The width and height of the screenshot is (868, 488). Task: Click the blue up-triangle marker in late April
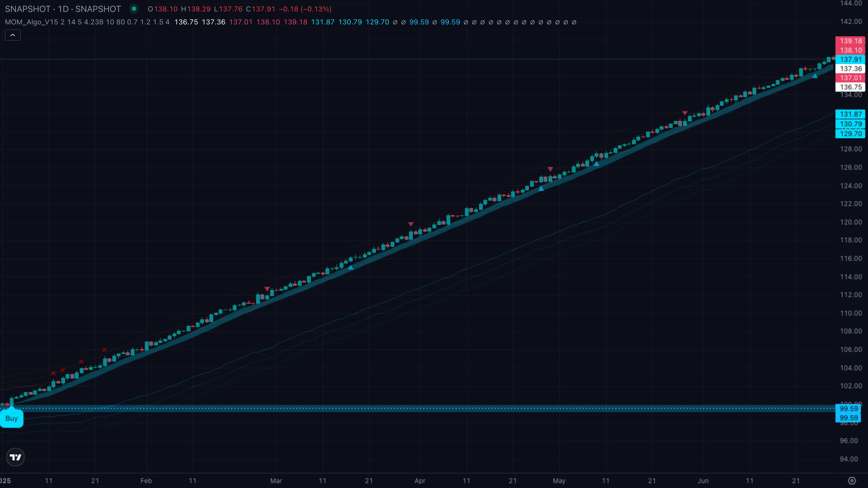pyautogui.click(x=541, y=189)
